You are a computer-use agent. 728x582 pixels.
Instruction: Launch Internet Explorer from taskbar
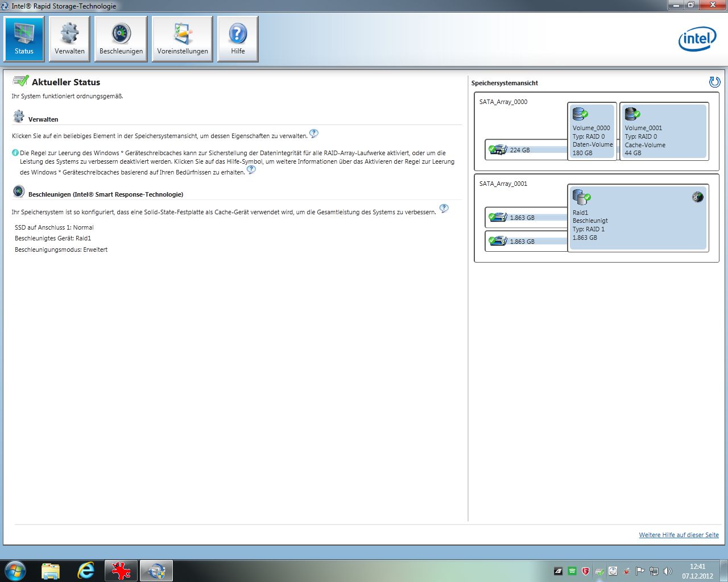tap(86, 571)
